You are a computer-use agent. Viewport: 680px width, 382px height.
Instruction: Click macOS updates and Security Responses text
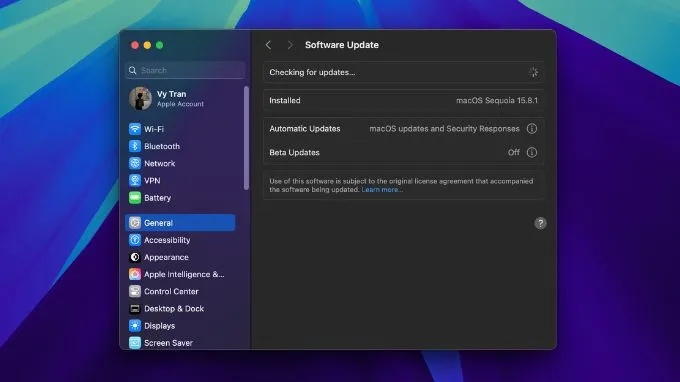(444, 129)
